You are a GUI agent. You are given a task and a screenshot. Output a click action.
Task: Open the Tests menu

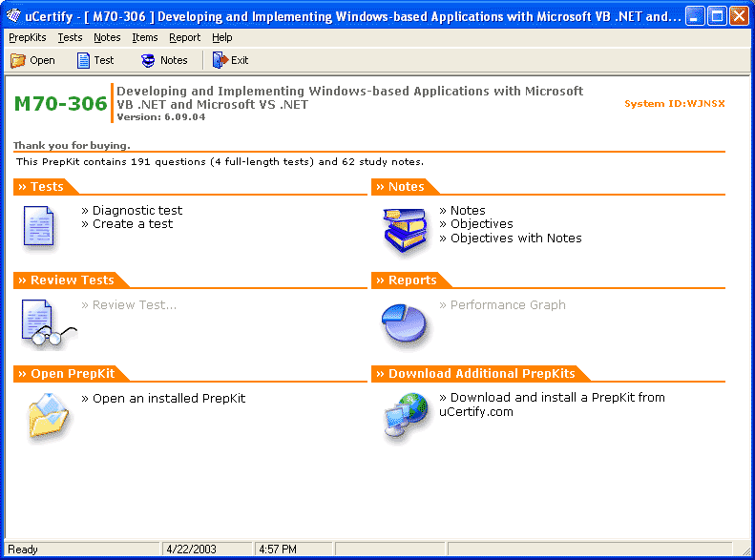pyautogui.click(x=70, y=37)
